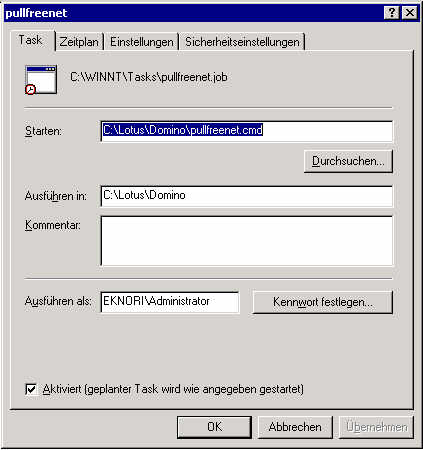Toggle the Aktiviert checkbox
This screenshot has width=423, height=450.
tap(31, 389)
